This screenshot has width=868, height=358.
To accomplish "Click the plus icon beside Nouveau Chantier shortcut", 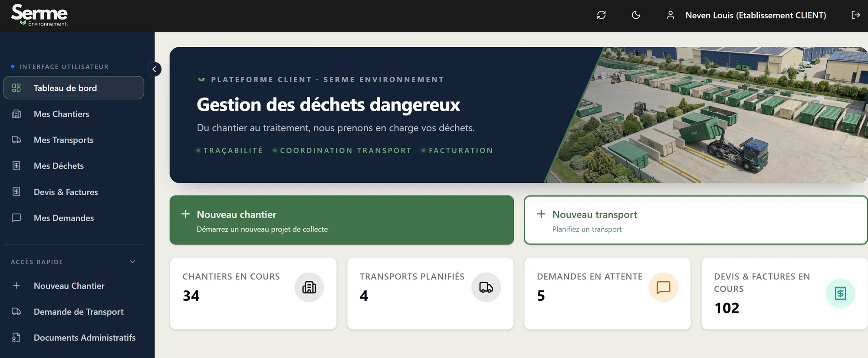I will (x=16, y=286).
